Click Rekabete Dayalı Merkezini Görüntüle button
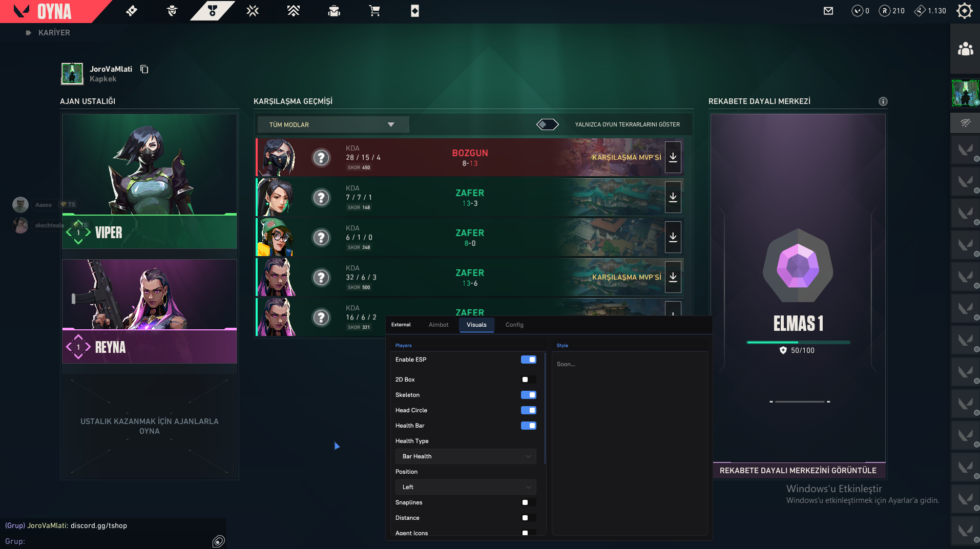980x549 pixels. 799,470
